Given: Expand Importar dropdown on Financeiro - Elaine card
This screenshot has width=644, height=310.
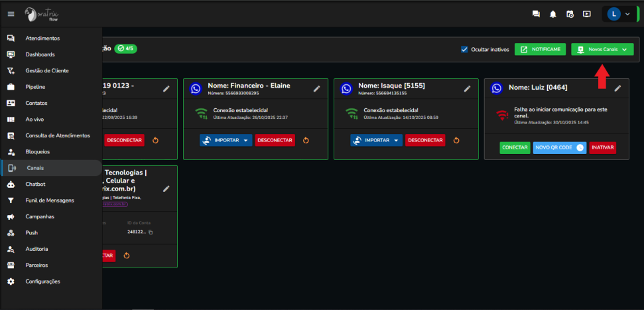Looking at the screenshot, I should point(245,141).
